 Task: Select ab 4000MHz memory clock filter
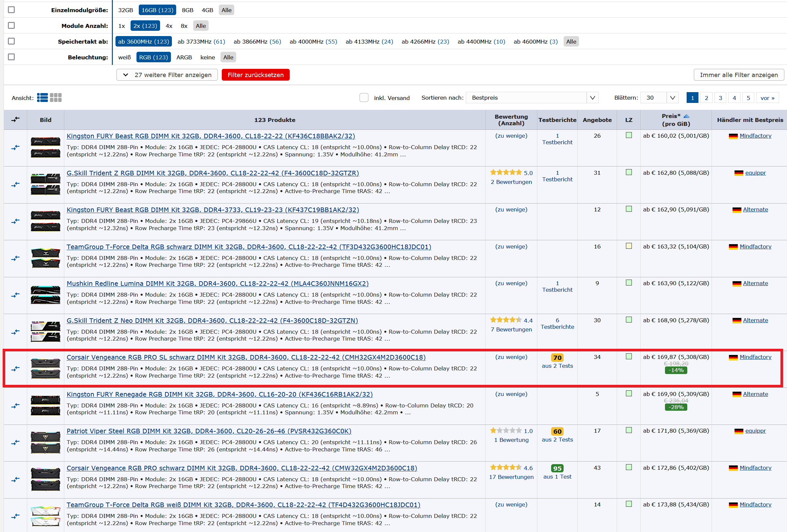tap(313, 42)
